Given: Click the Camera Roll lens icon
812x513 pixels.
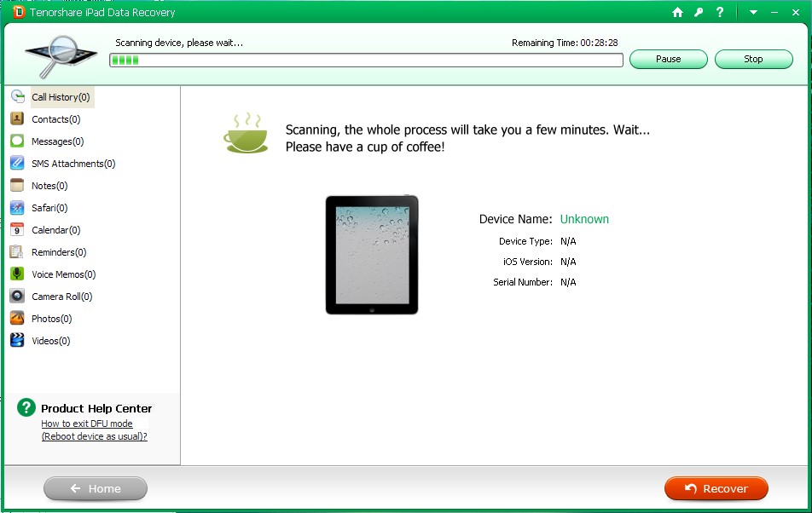Looking at the screenshot, I should pos(17,297).
